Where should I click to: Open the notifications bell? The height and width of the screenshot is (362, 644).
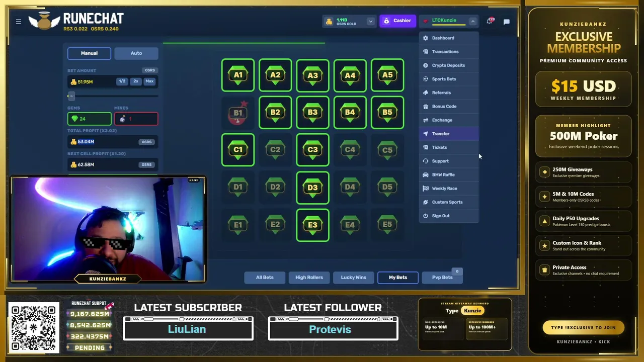[x=490, y=21]
